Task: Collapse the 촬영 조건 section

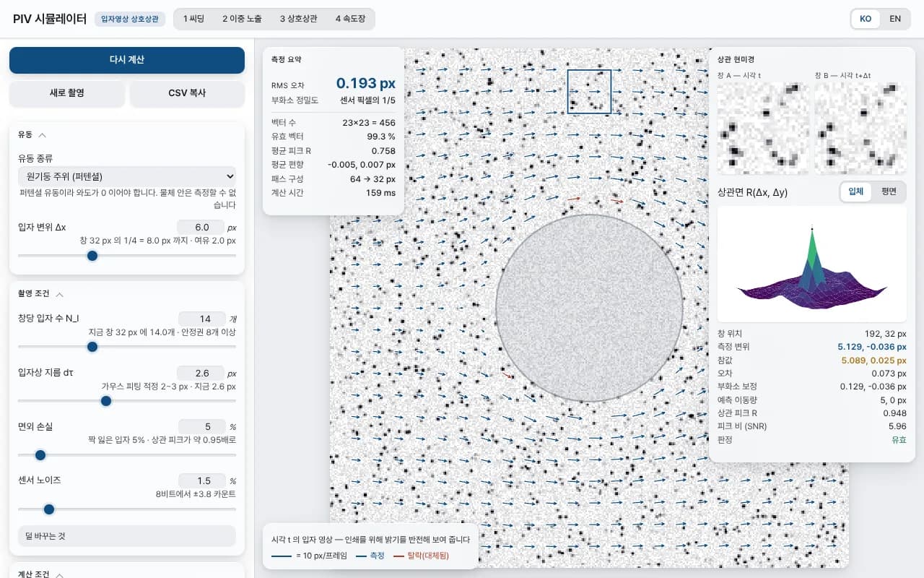Action: point(41,294)
